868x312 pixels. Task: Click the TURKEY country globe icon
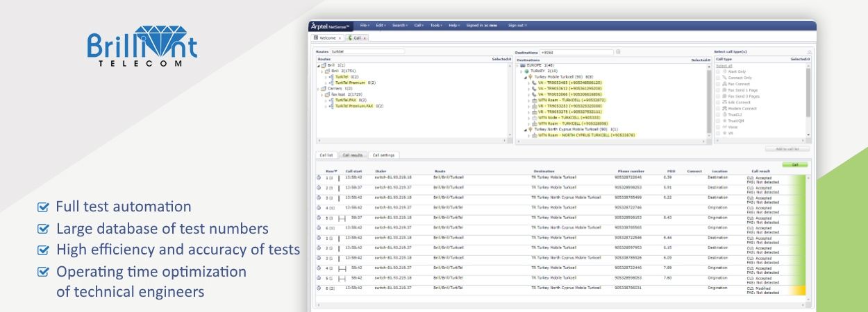click(x=527, y=71)
